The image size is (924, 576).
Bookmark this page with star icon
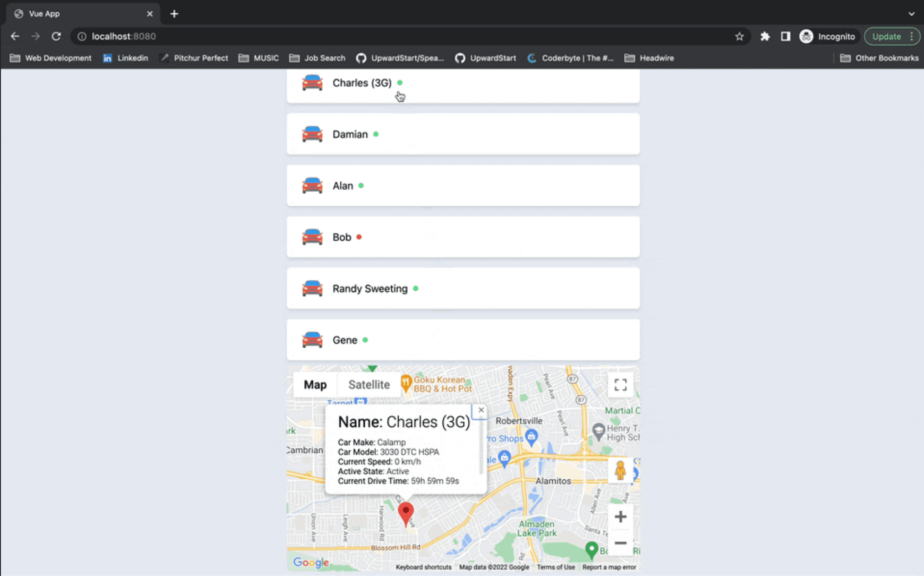tap(739, 37)
